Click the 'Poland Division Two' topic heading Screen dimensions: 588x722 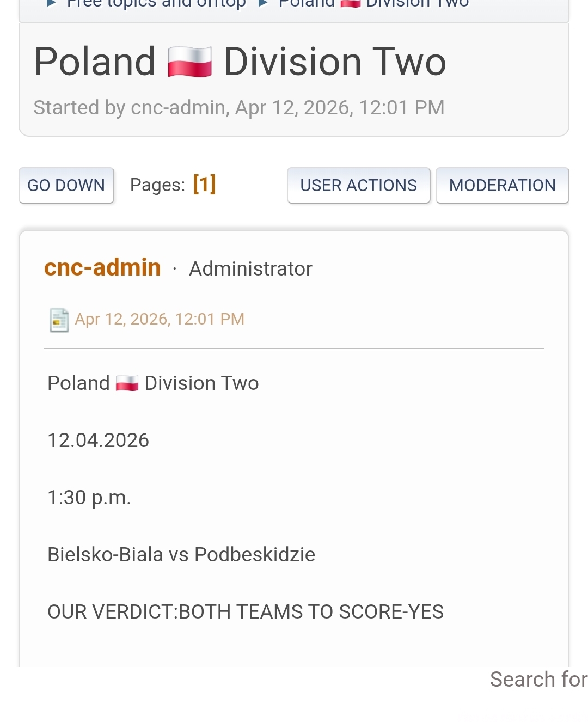coord(240,62)
